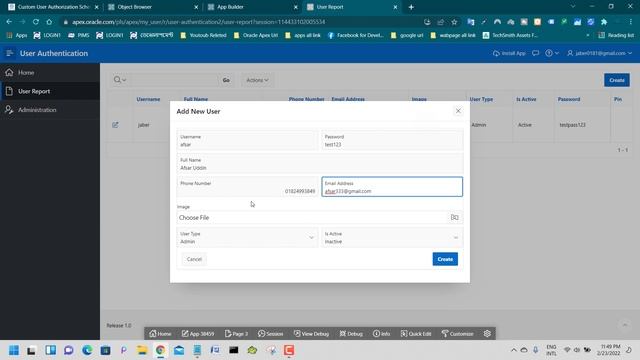This screenshot has height=360, width=640.
Task: Cancel the Add New User dialog
Action: (x=194, y=259)
